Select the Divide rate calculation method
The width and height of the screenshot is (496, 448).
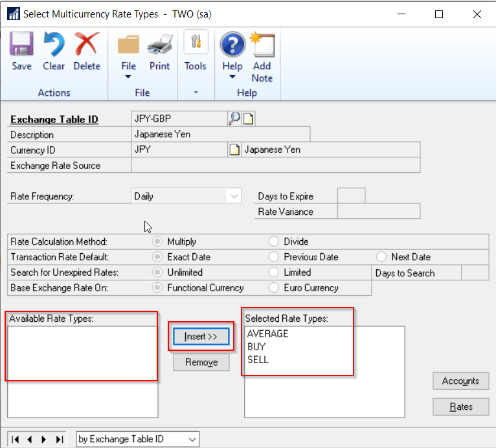click(273, 241)
